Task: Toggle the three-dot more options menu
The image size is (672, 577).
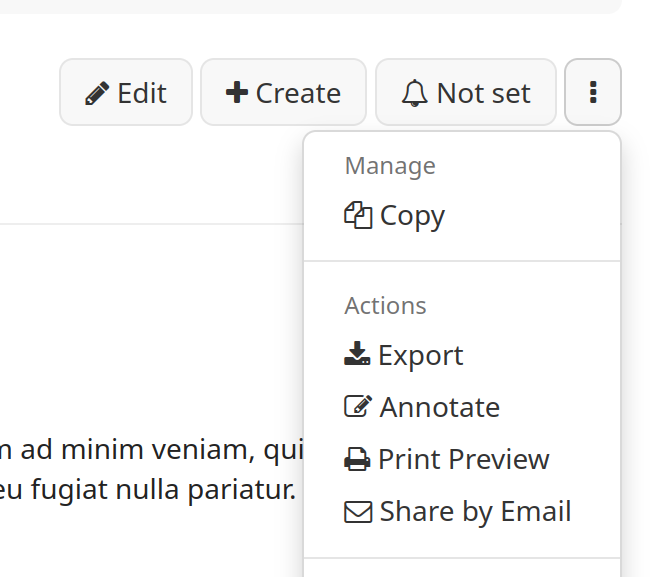Action: click(593, 93)
